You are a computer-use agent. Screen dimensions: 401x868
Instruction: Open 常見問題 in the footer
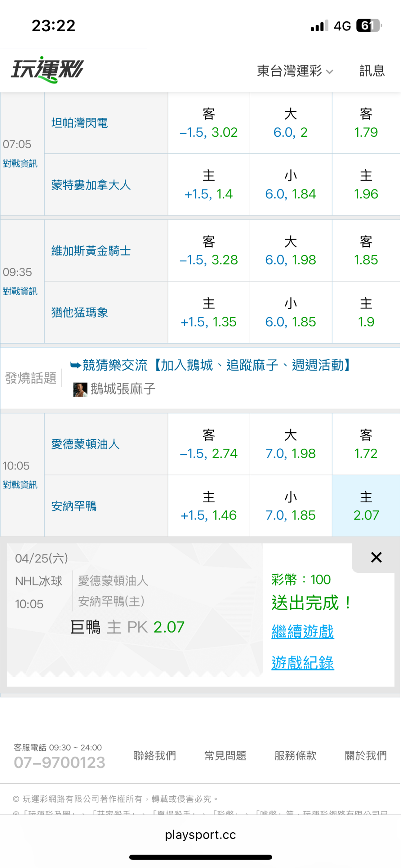click(225, 755)
